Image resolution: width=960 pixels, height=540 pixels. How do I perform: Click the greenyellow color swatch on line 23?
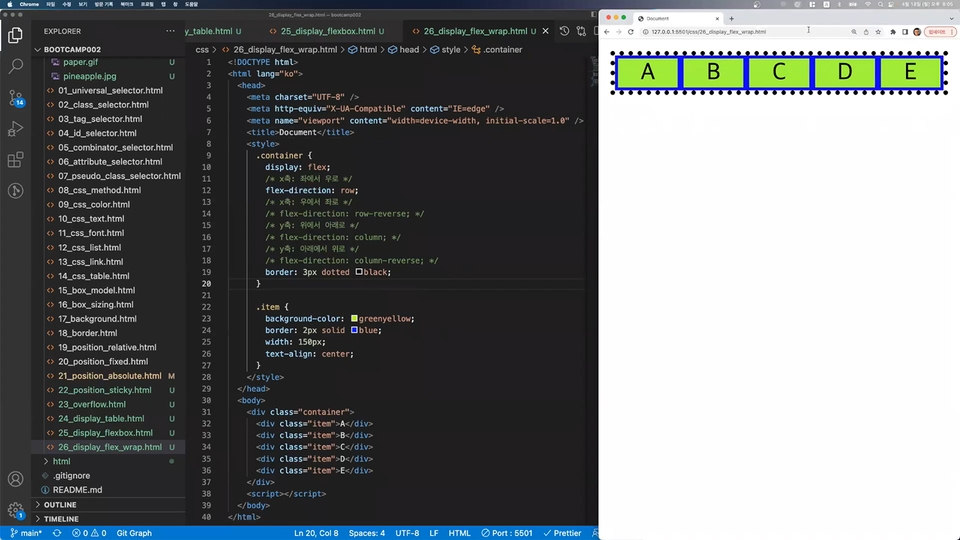pyautogui.click(x=354, y=318)
